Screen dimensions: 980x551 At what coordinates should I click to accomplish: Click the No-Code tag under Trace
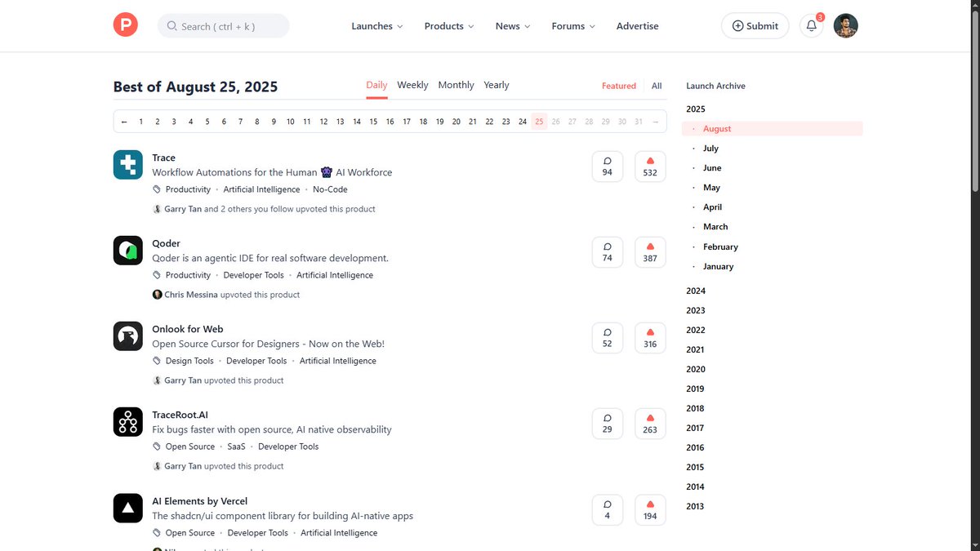tap(330, 189)
